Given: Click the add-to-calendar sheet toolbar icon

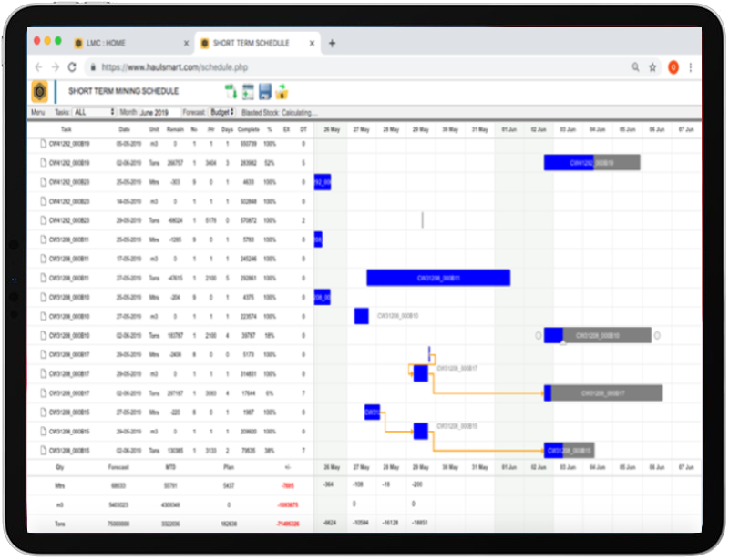Looking at the screenshot, I should 248,92.
